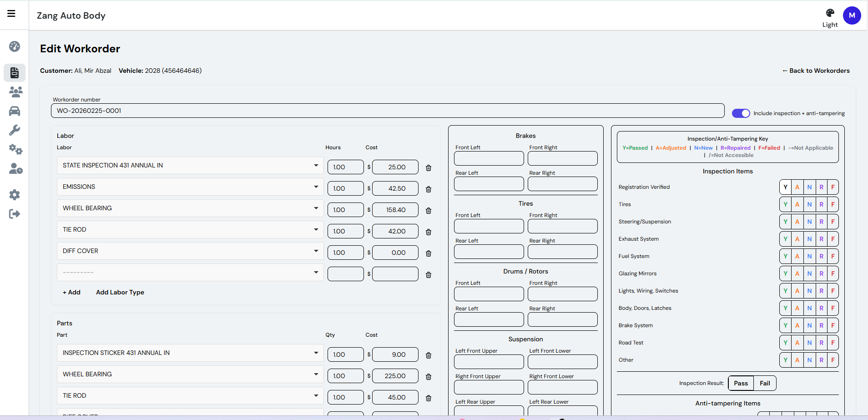Image resolution: width=868 pixels, height=420 pixels.
Task: Click the Workorder number field
Action: click(x=388, y=111)
